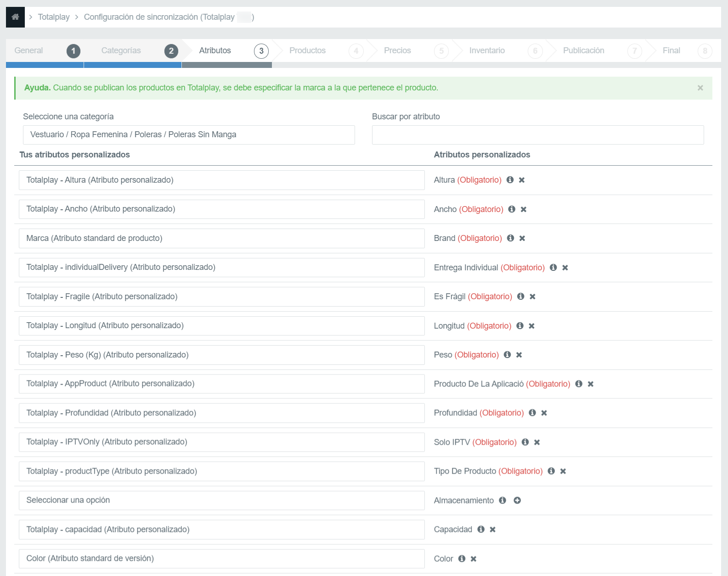
Task: Open the Seleccione una categoría dropdown
Action: pyautogui.click(x=189, y=135)
